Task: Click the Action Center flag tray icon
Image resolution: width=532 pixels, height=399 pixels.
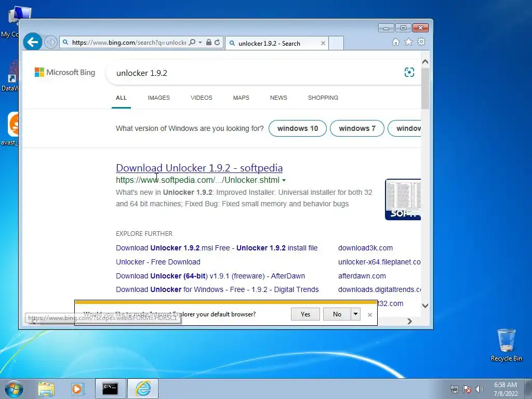Action: pos(467,389)
